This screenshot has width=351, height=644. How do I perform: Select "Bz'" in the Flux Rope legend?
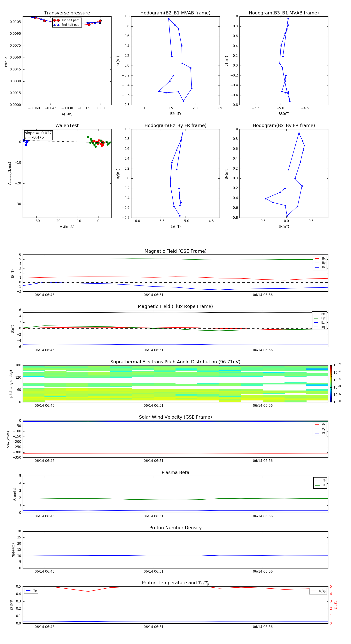pyautogui.click(x=320, y=323)
